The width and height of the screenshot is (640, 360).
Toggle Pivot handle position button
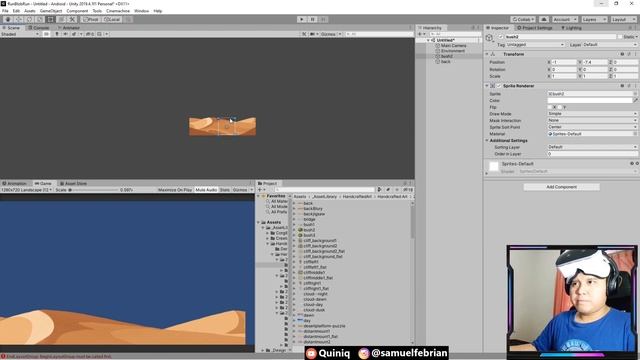click(x=91, y=19)
